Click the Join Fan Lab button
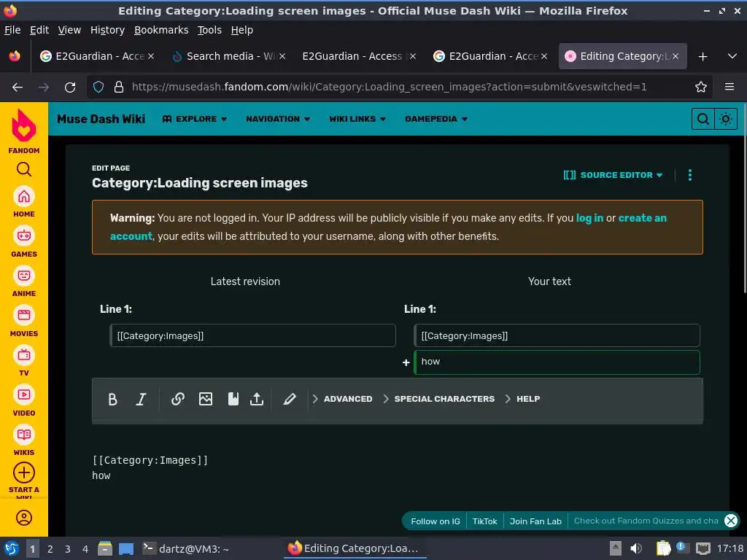Screen dimensions: 747x560 (535, 521)
